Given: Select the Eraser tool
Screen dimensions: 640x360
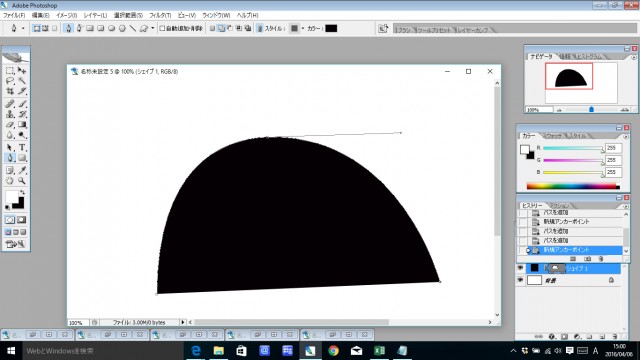Looking at the screenshot, I should (x=10, y=124).
